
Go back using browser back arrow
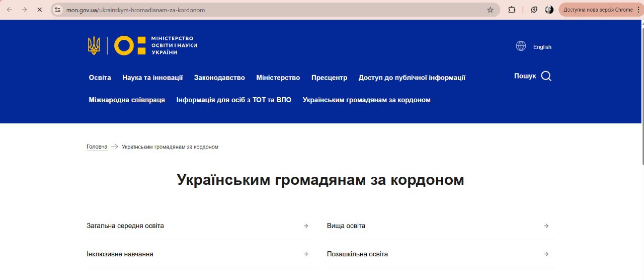coord(9,10)
